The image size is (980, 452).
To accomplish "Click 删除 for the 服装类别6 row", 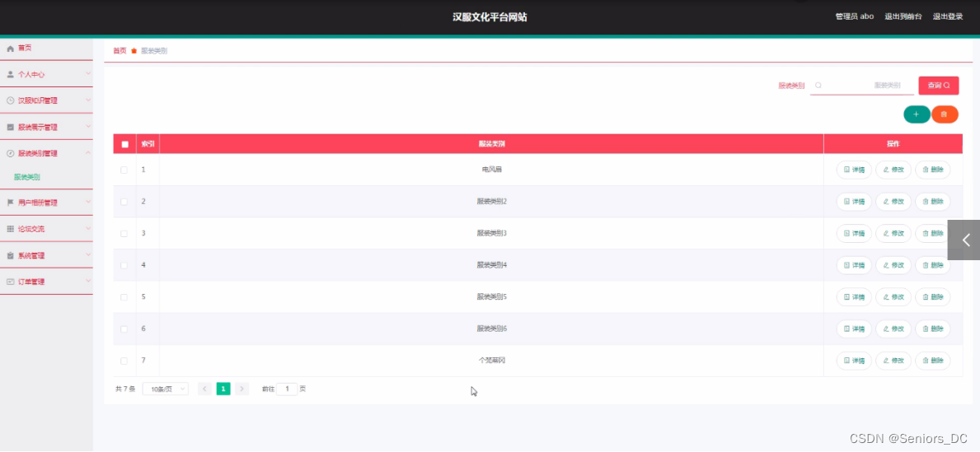I will 932,329.
